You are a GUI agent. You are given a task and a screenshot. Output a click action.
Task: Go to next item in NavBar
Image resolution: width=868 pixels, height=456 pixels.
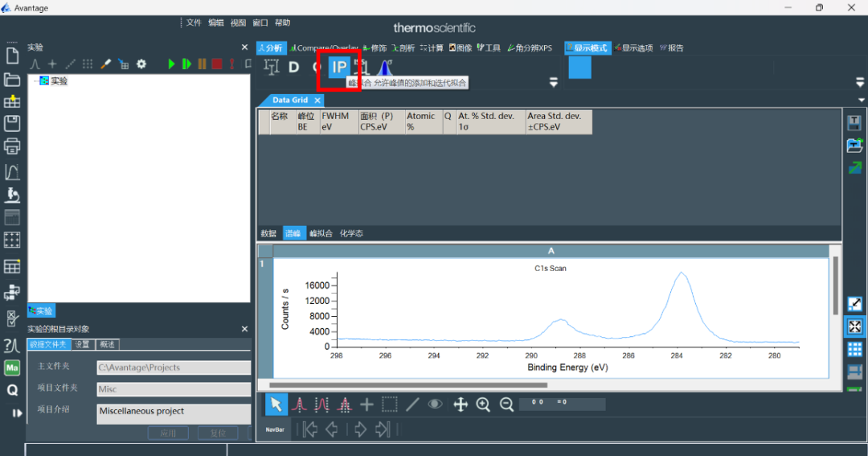360,429
